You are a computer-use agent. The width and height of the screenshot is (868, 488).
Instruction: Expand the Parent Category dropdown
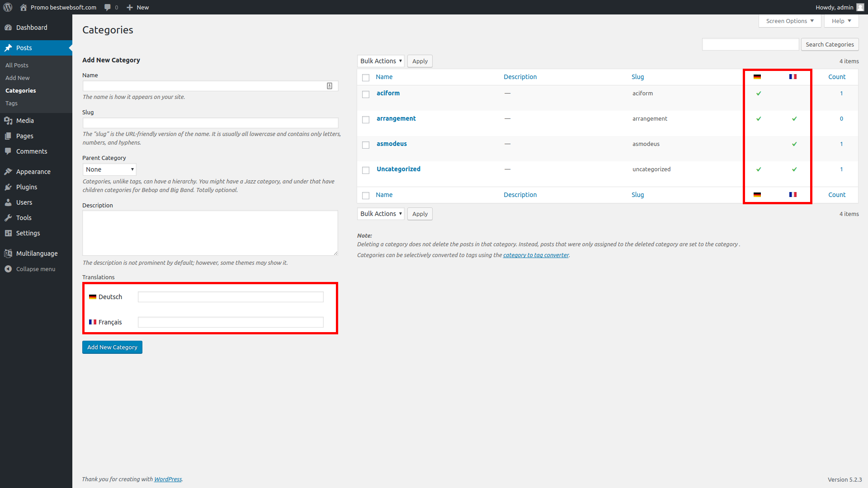click(109, 169)
